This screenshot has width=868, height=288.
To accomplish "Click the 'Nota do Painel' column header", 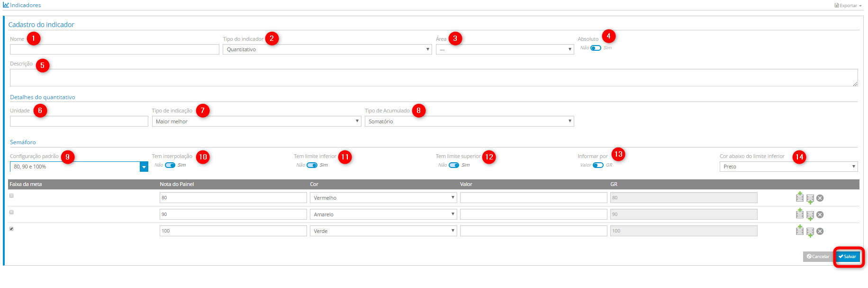I will [177, 184].
